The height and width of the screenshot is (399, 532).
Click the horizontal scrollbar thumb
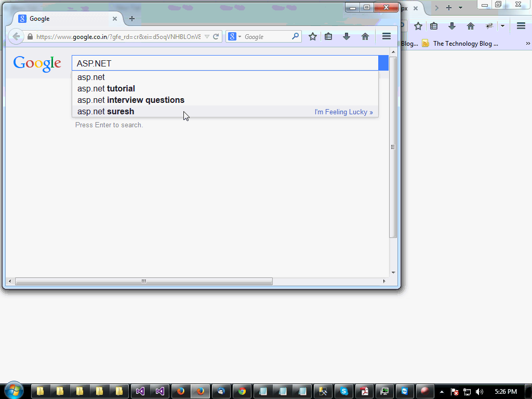coord(144,281)
